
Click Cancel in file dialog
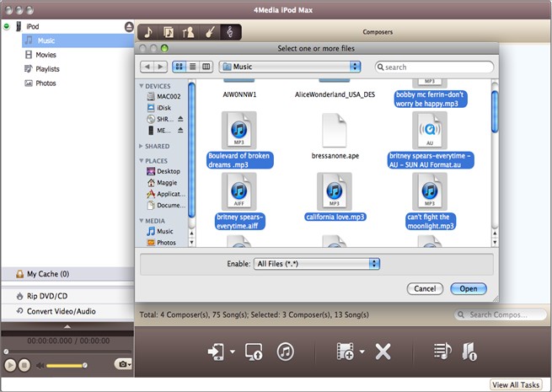pos(425,288)
